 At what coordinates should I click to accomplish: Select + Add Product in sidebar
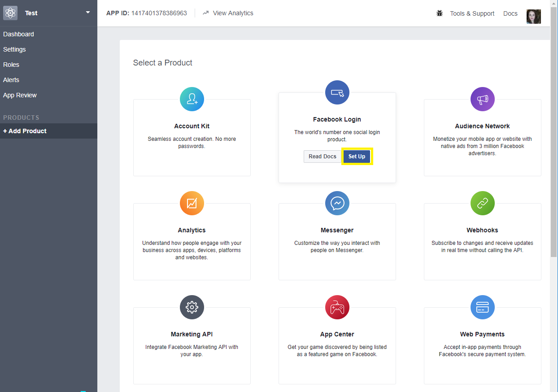tap(48, 131)
